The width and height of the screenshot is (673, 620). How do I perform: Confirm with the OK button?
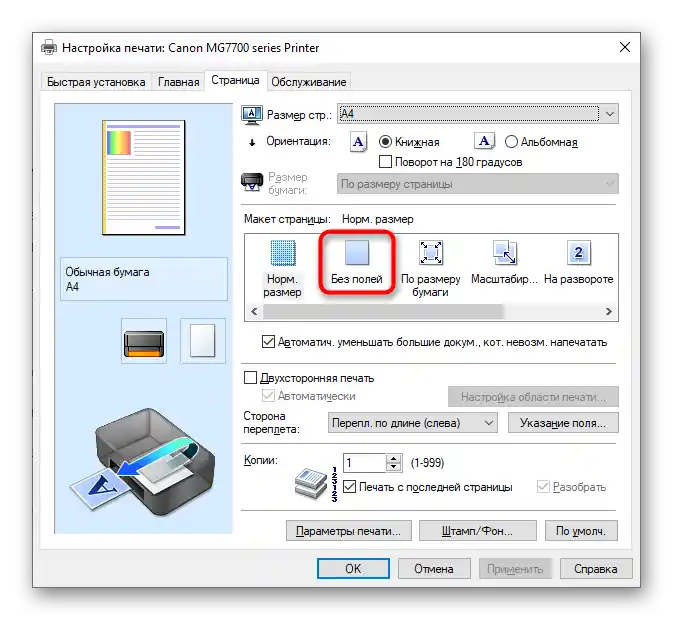[353, 569]
